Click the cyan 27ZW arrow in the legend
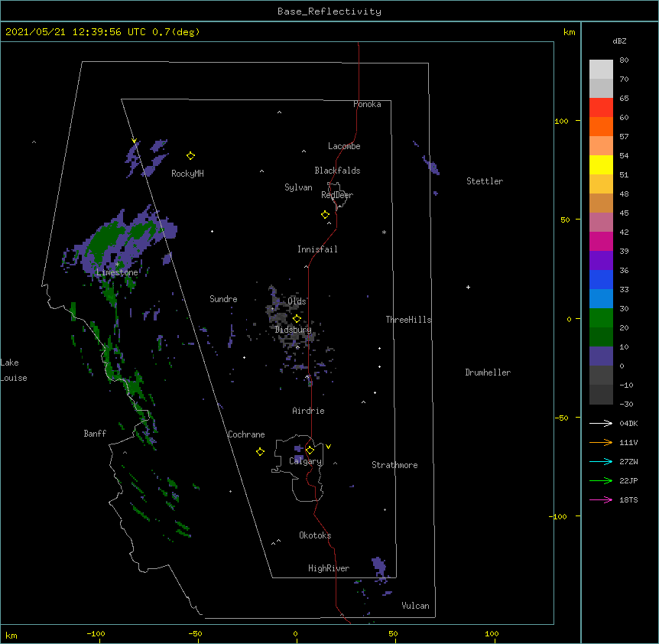Image resolution: width=659 pixels, height=644 pixels. [601, 461]
